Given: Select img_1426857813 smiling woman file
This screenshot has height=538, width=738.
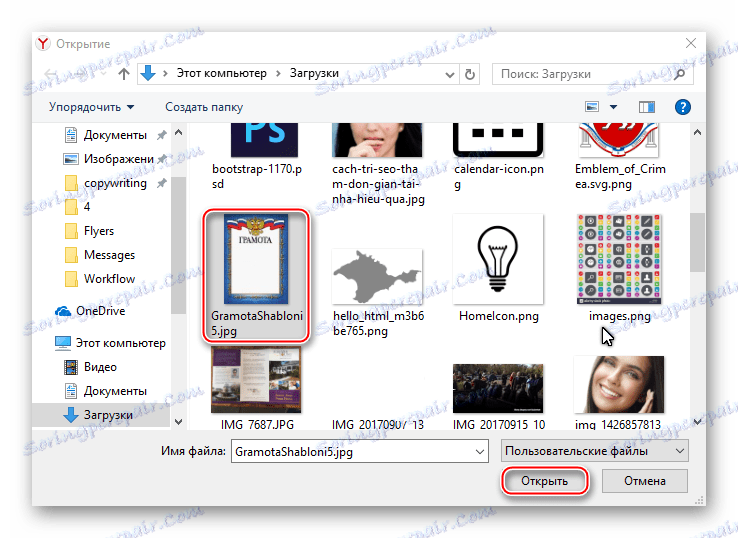Looking at the screenshot, I should tap(619, 393).
